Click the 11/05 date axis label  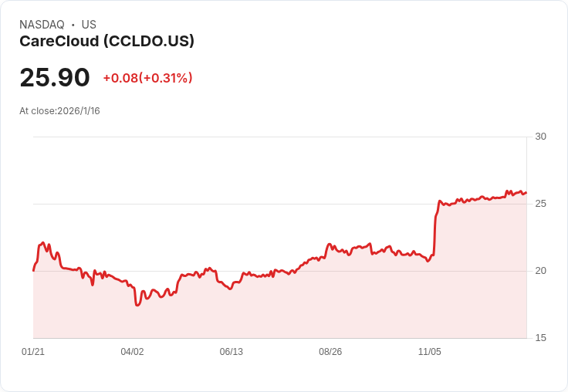point(429,352)
